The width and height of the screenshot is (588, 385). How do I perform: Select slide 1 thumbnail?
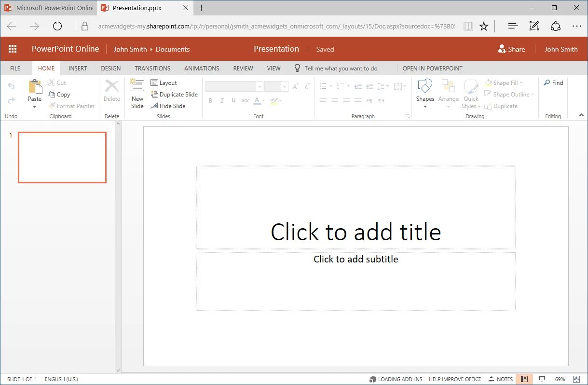coord(62,157)
